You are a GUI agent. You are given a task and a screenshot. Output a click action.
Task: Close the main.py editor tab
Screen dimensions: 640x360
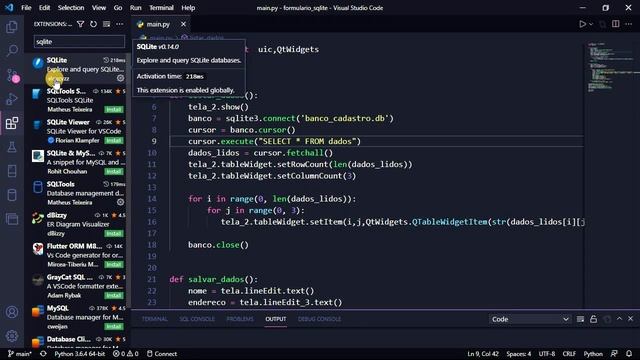coord(183,24)
